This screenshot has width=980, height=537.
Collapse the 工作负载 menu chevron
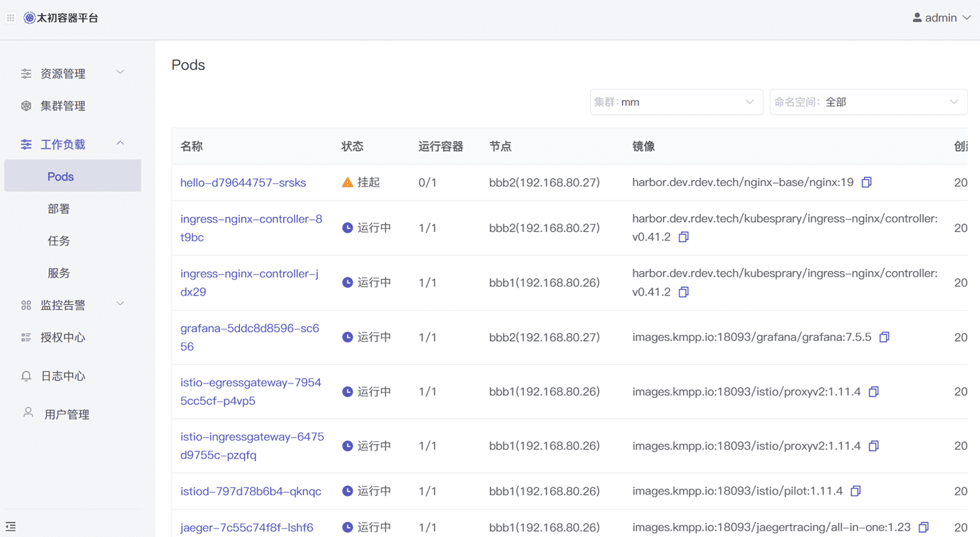click(120, 144)
